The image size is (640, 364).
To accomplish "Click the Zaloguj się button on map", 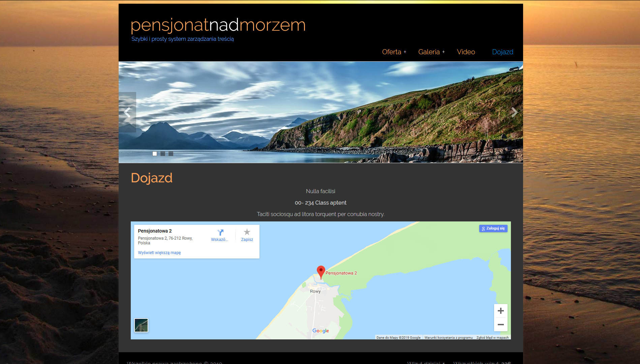I will click(x=493, y=229).
